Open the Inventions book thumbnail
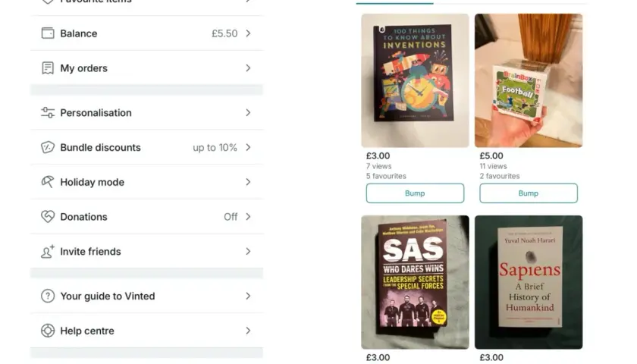Viewport: 637px width, 364px height. point(415,80)
